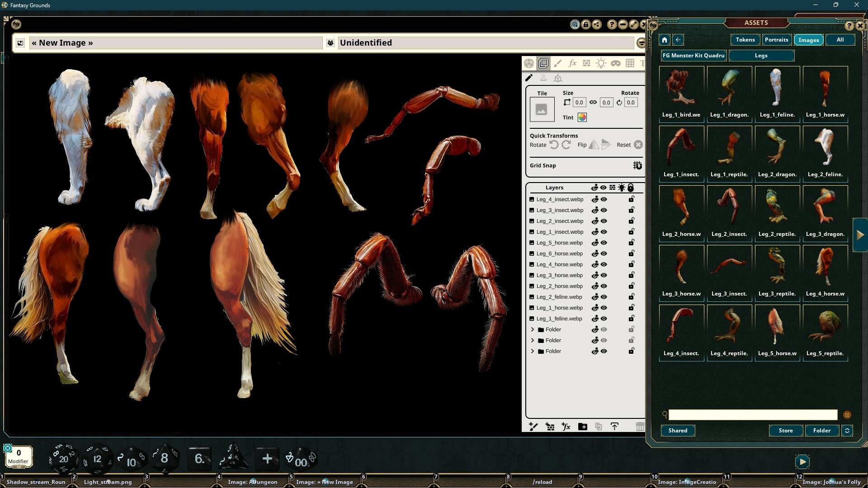868x488 pixels.
Task: Click the mask icon in the image toolbar
Action: tap(615, 63)
